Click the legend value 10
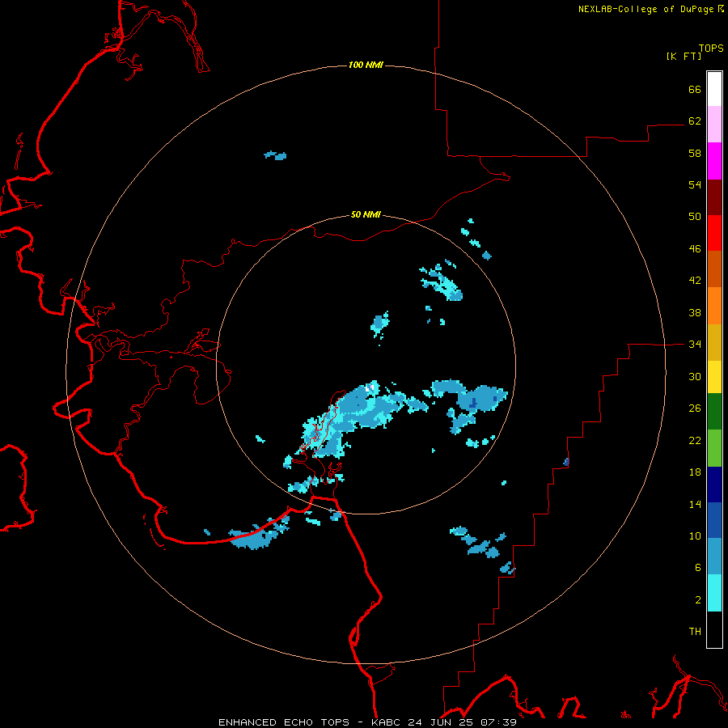 [x=695, y=535]
